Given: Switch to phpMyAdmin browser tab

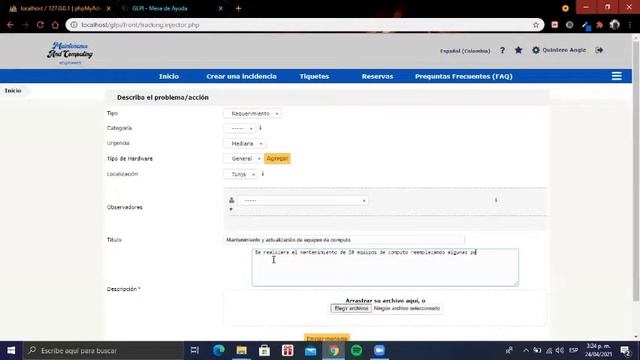Looking at the screenshot, I should point(60,8).
